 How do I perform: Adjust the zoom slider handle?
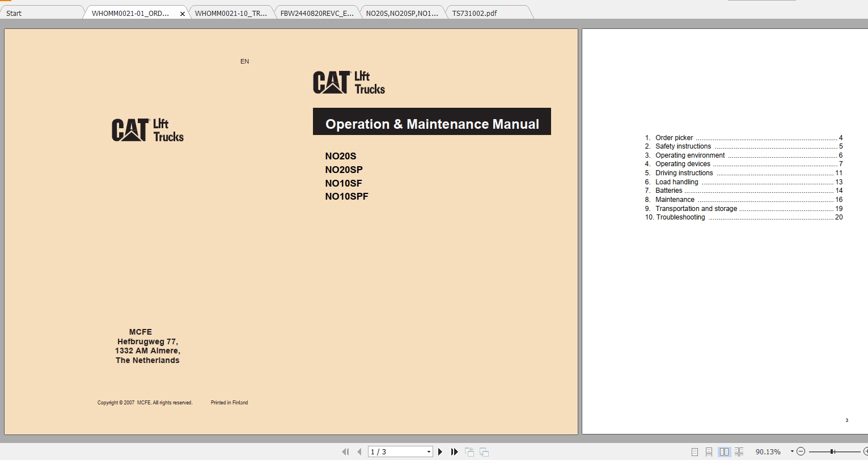coord(832,451)
